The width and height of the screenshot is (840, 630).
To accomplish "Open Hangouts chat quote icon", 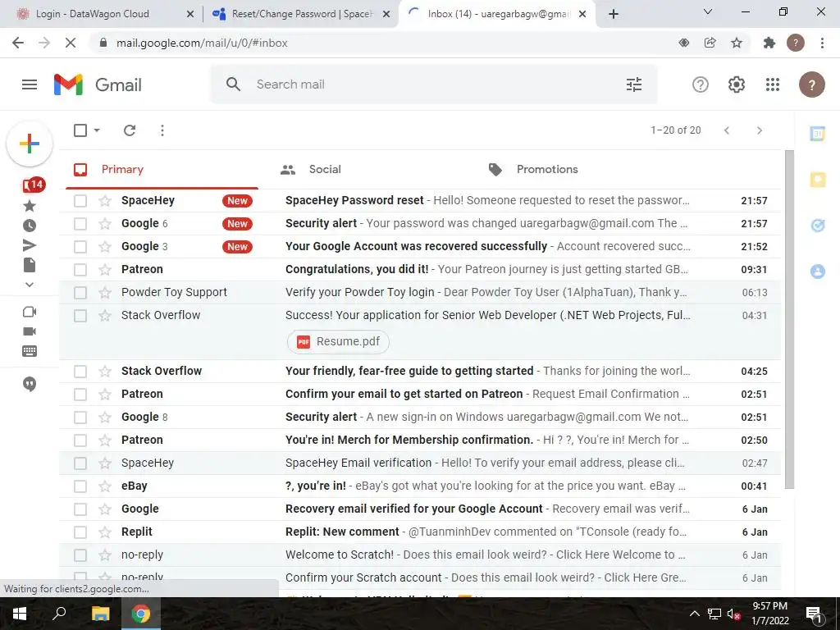I will (30, 384).
